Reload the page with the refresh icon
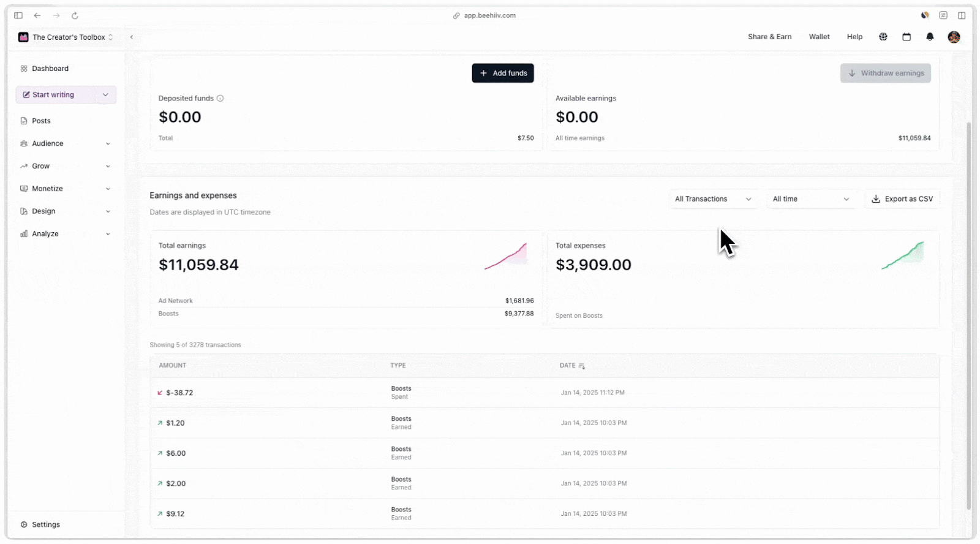 coord(75,16)
